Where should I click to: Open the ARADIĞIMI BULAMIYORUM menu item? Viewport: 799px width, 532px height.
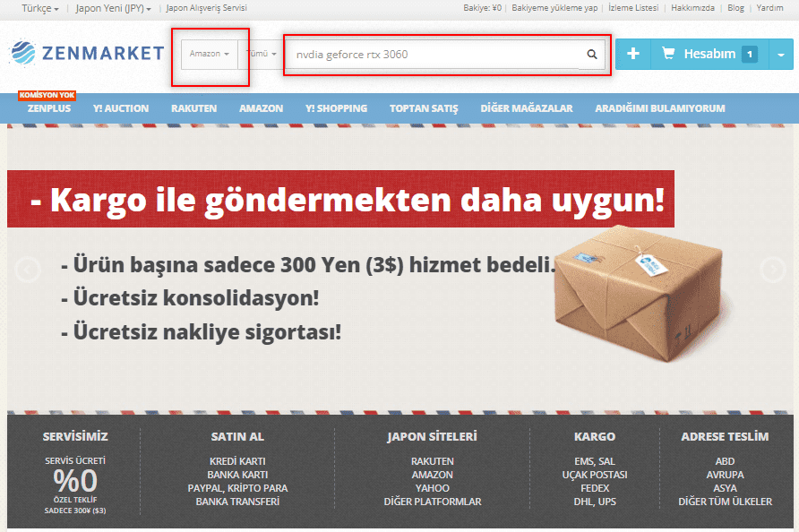tap(660, 108)
